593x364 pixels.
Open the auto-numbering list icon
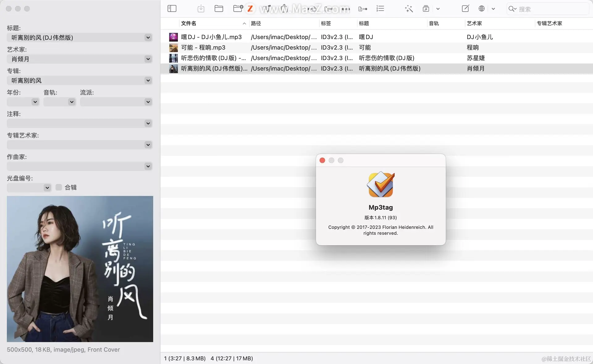click(380, 9)
